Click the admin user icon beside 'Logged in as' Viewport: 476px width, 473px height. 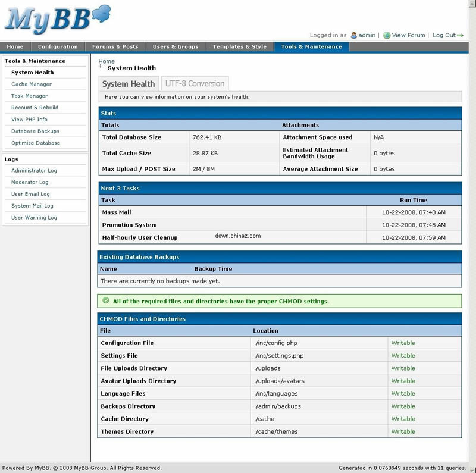(353, 35)
